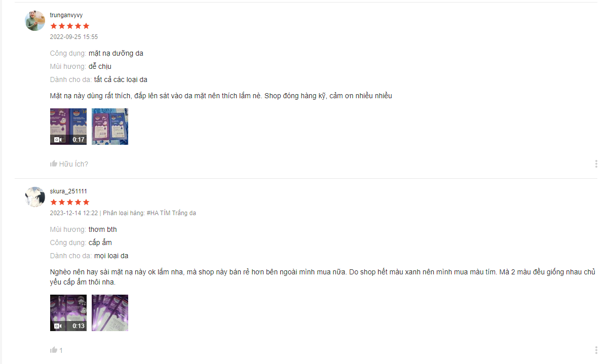This screenshot has width=607, height=364.
Task: Click video camera icon on 0:13 clip
Action: coord(58,326)
